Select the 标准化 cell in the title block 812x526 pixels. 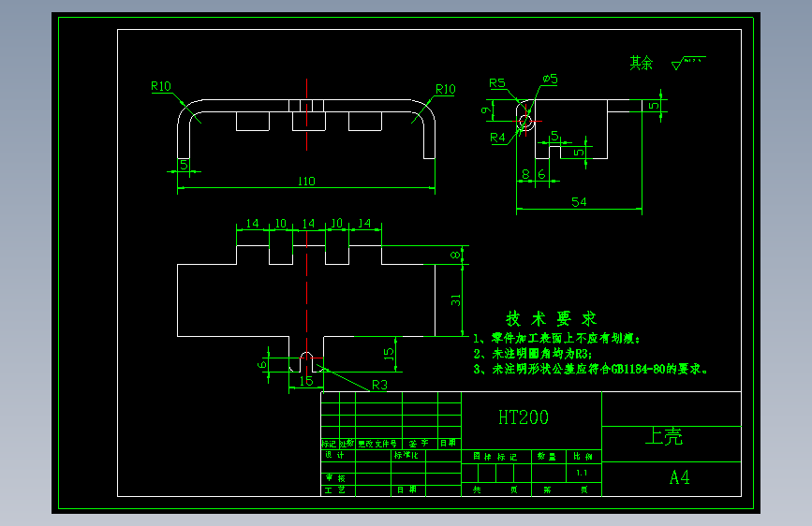tap(406, 455)
